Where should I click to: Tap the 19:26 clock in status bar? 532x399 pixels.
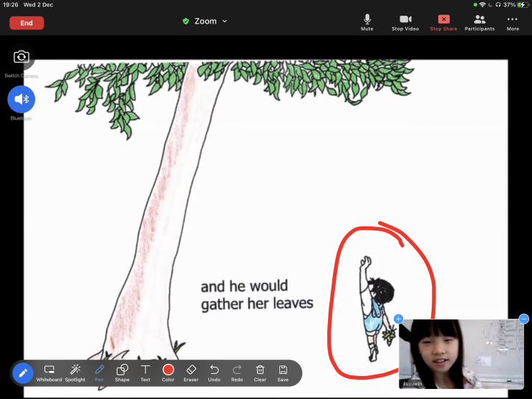point(11,5)
